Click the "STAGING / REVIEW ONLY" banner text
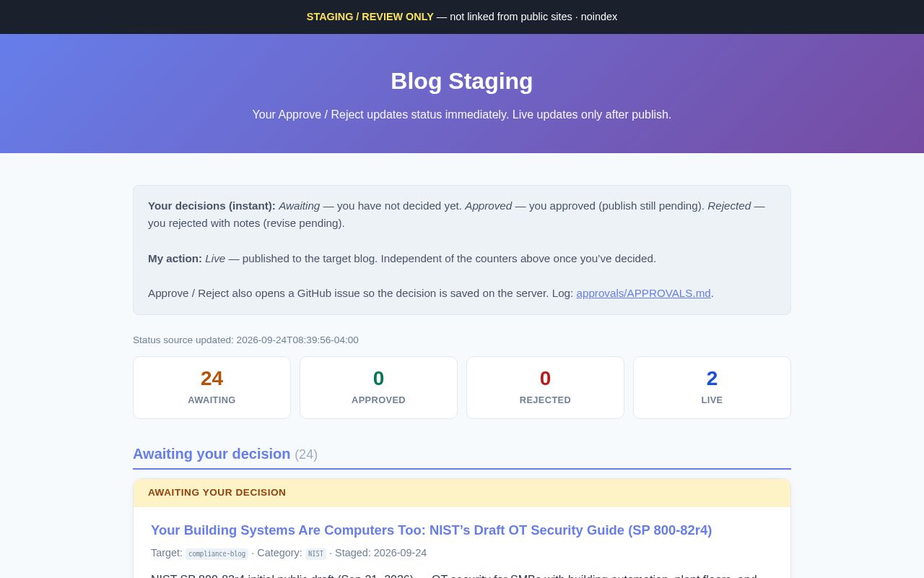Viewport: 924px width, 578px height. click(370, 17)
